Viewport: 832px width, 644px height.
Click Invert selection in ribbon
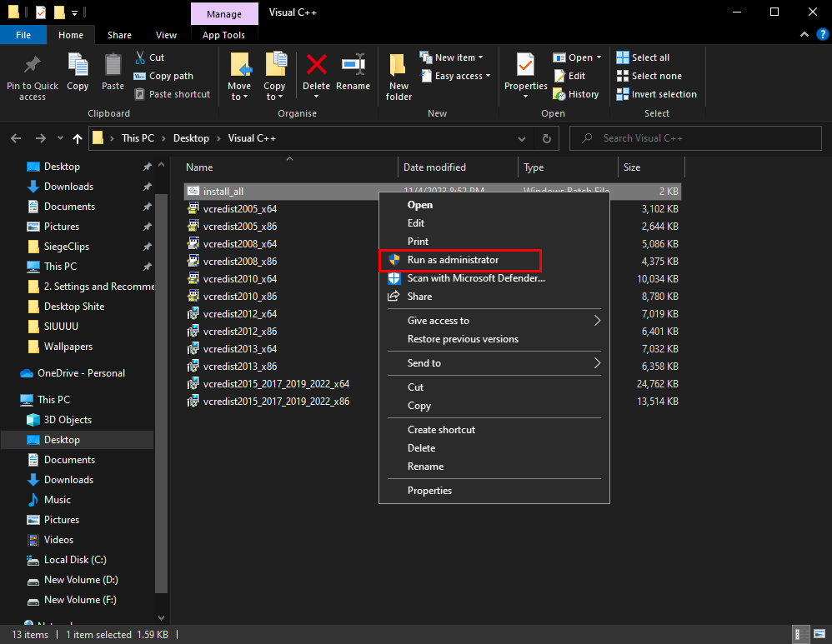[x=656, y=94]
